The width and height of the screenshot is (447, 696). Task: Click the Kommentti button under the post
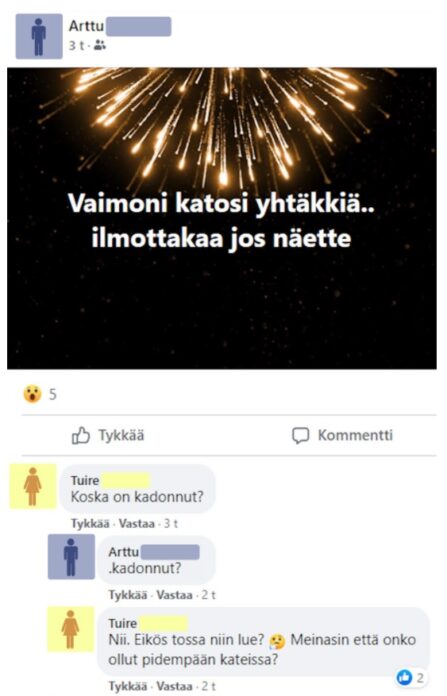(x=342, y=435)
